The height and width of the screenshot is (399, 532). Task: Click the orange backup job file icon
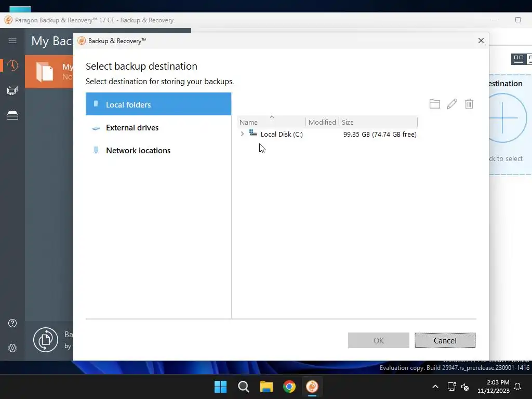tap(45, 72)
